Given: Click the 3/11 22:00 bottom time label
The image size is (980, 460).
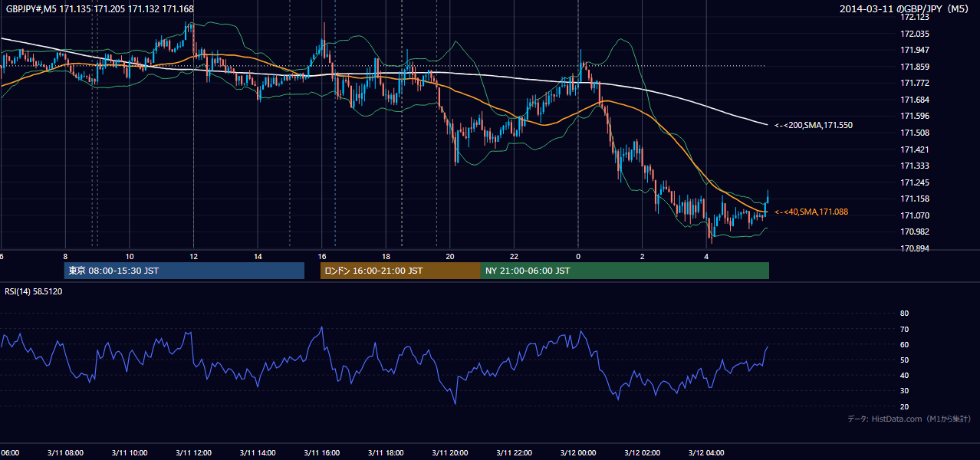Looking at the screenshot, I should point(514,452).
